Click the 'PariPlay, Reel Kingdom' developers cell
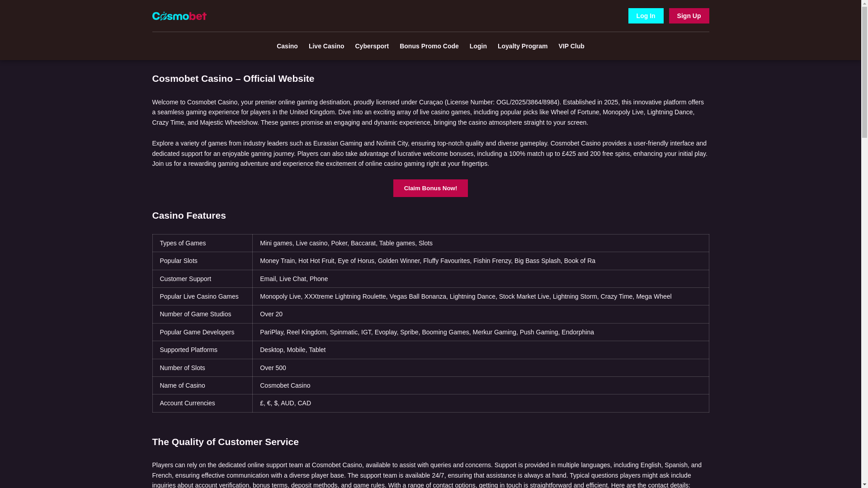868x488 pixels. click(481, 332)
